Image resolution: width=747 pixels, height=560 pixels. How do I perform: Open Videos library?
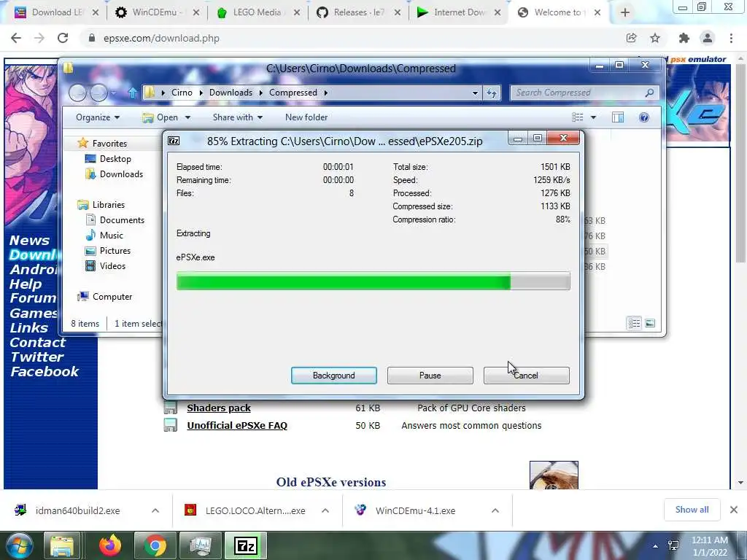112,265
